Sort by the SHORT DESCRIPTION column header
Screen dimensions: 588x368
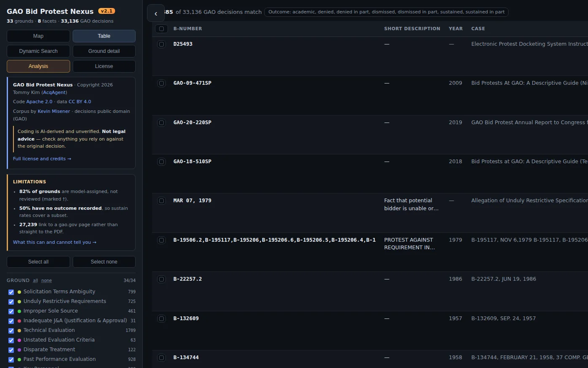coord(412,29)
